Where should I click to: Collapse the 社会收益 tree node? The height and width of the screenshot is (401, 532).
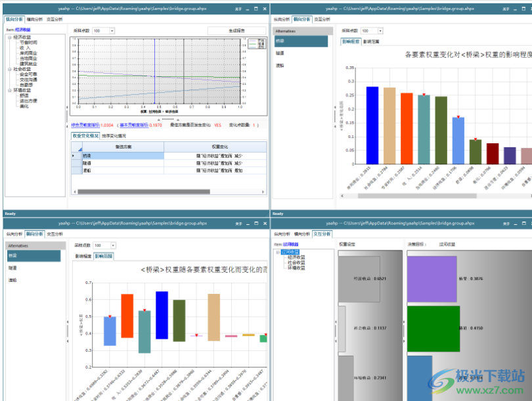pyautogui.click(x=10, y=68)
